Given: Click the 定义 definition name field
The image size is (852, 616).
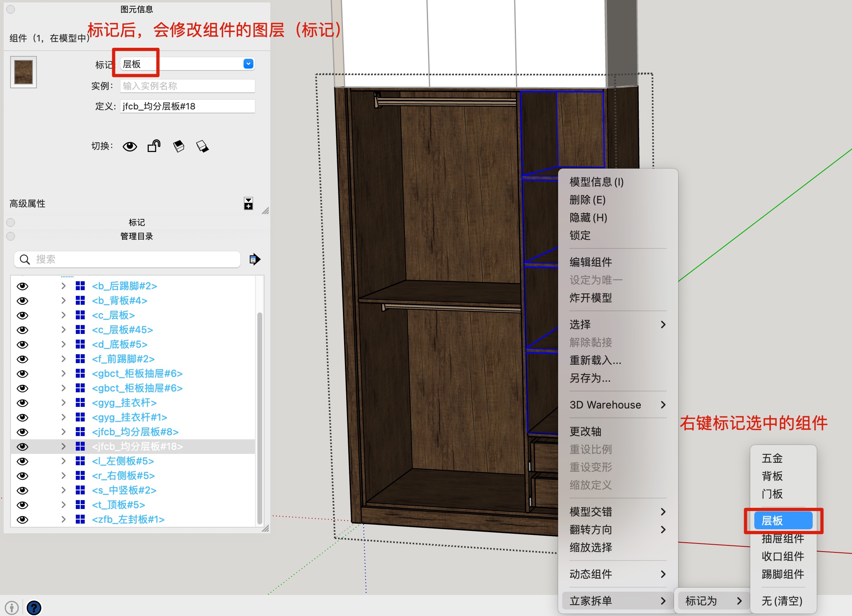Looking at the screenshot, I should 187,106.
